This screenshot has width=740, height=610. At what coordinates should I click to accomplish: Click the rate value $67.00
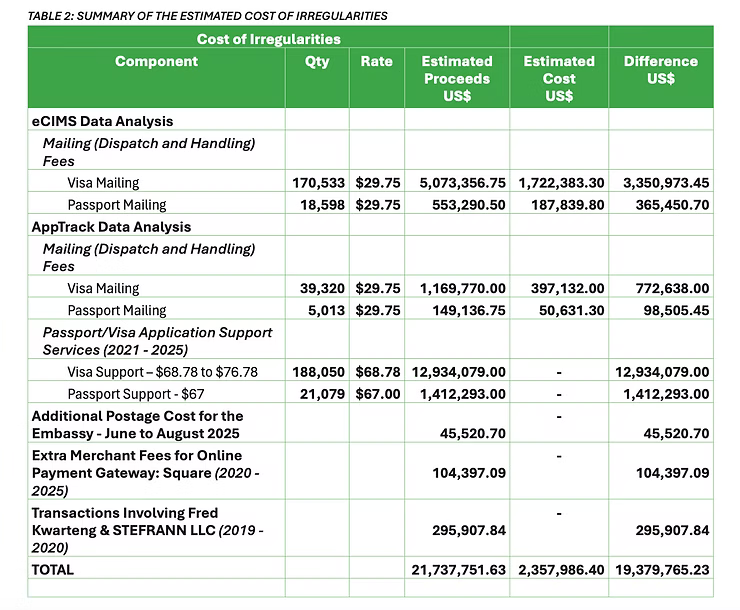(x=378, y=394)
